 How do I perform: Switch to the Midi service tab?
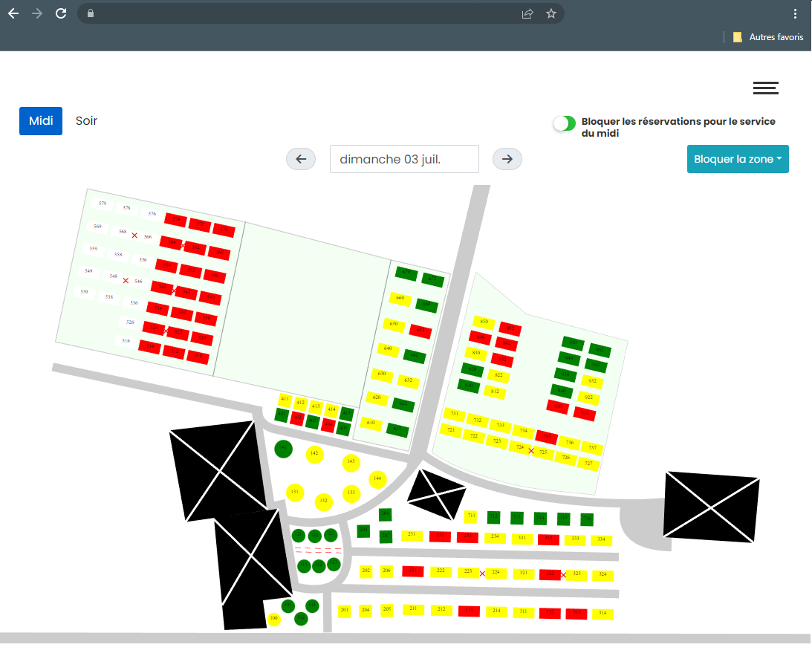[x=41, y=121]
